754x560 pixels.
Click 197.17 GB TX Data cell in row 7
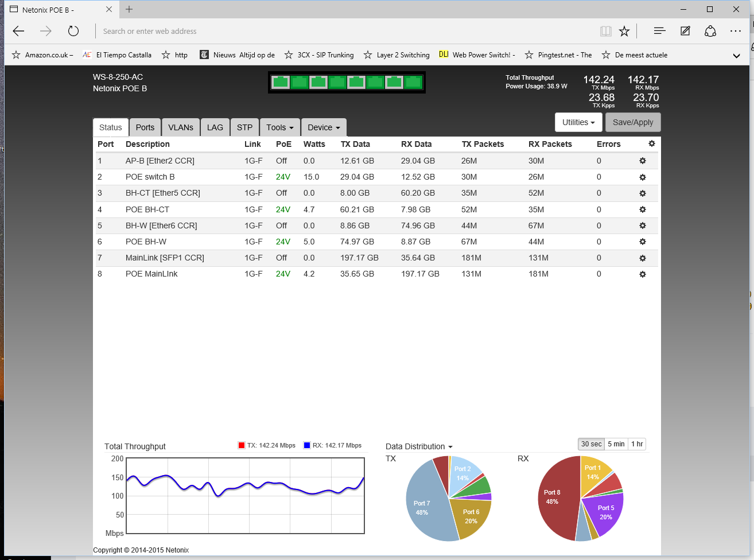[359, 258]
